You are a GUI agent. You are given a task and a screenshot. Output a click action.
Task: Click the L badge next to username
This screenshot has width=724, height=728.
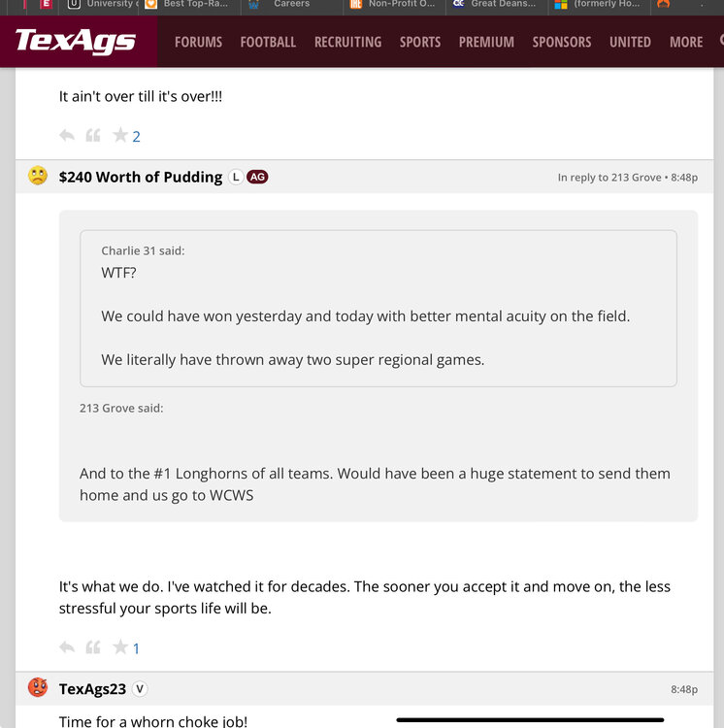click(236, 177)
